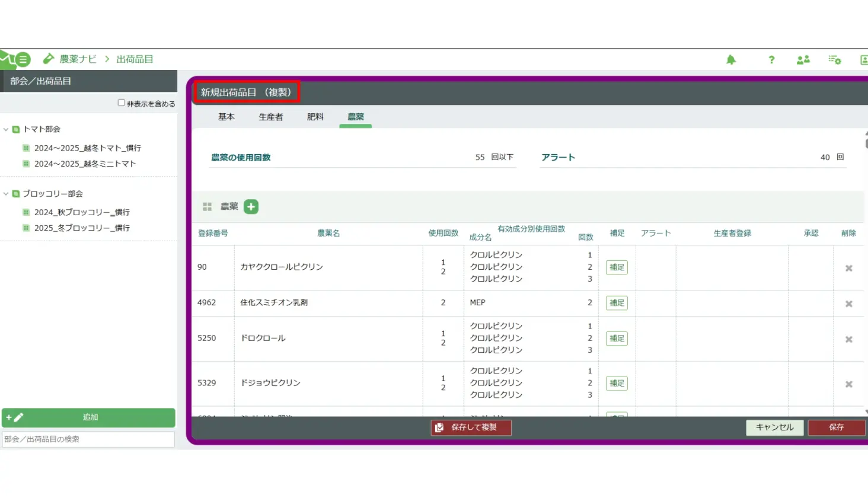Delete the 住化スミチオン乳剤 row
This screenshot has height=498, width=868.
pos(848,304)
